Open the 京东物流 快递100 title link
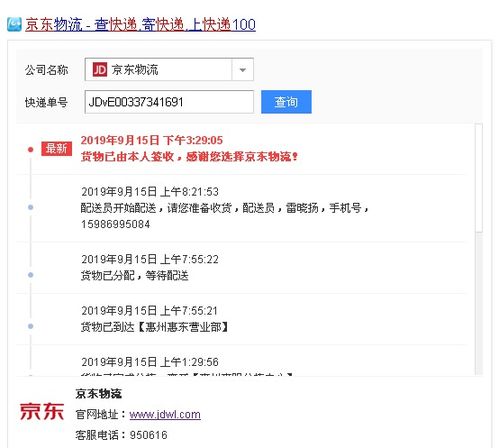499x448 pixels. point(140,25)
